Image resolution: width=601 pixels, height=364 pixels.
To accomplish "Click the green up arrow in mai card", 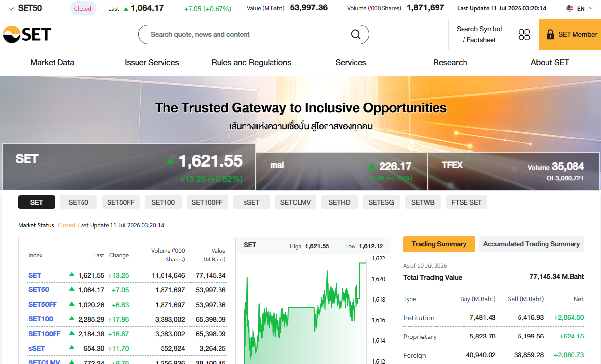I will click(372, 166).
